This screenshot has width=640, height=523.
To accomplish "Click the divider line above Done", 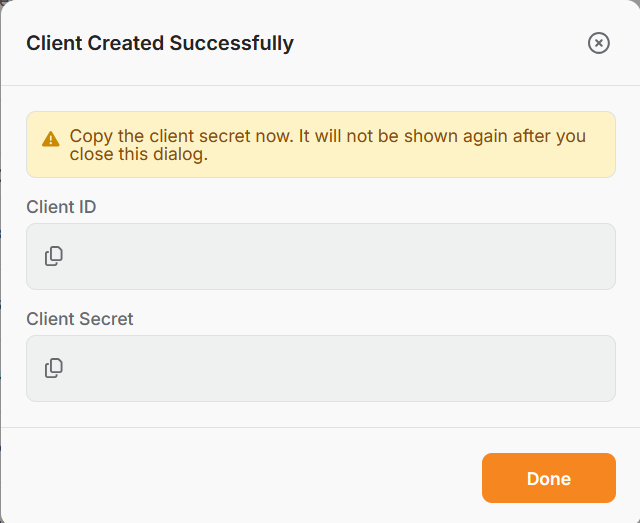I will click(x=320, y=427).
